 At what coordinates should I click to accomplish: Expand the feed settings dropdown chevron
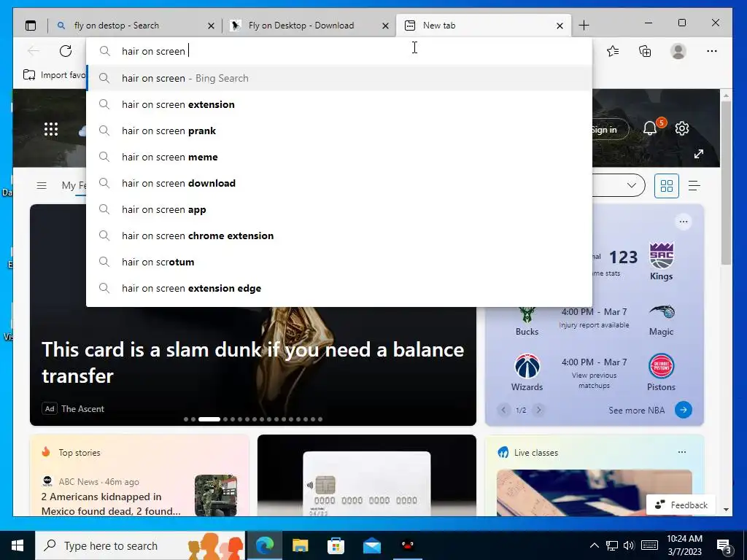[x=632, y=185]
